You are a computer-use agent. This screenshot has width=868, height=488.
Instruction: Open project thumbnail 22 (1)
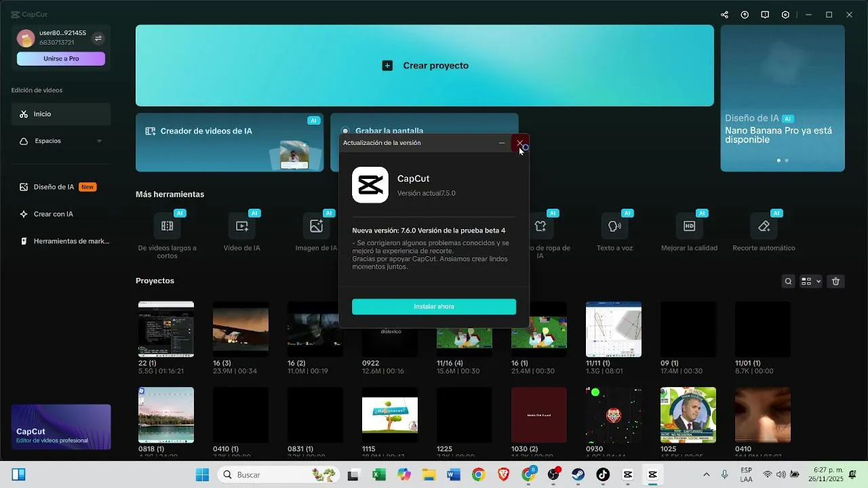click(x=166, y=329)
